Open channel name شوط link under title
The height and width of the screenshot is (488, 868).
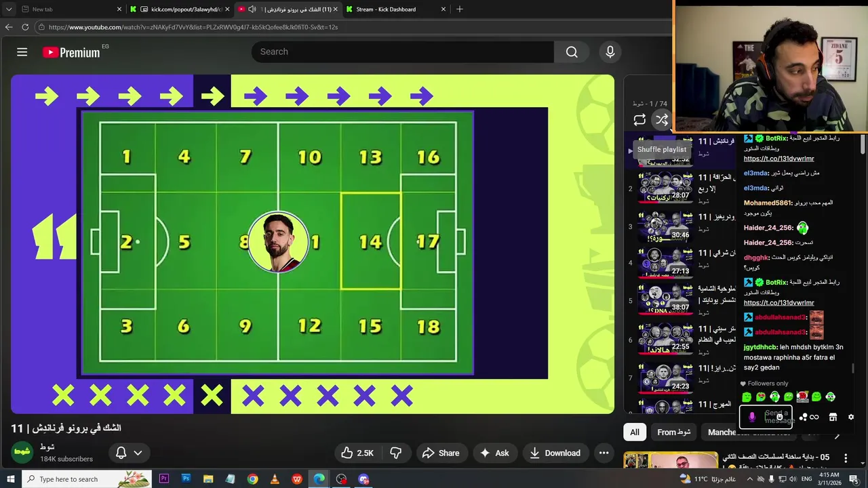point(47,447)
